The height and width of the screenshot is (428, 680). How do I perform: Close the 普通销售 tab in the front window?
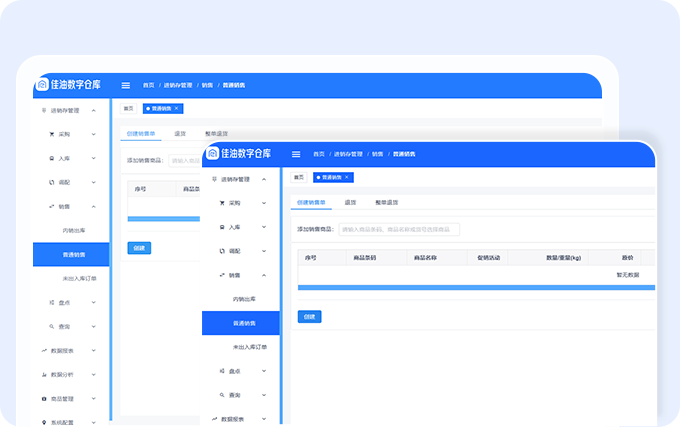[x=349, y=177]
